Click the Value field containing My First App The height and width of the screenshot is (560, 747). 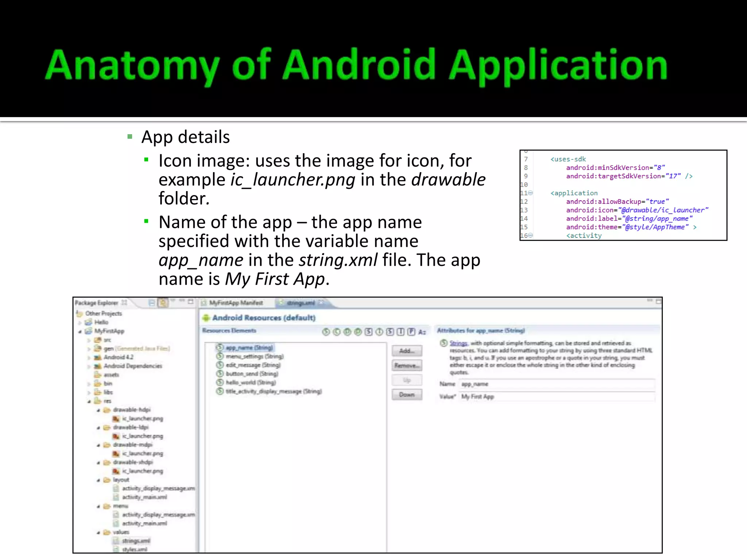[558, 397]
